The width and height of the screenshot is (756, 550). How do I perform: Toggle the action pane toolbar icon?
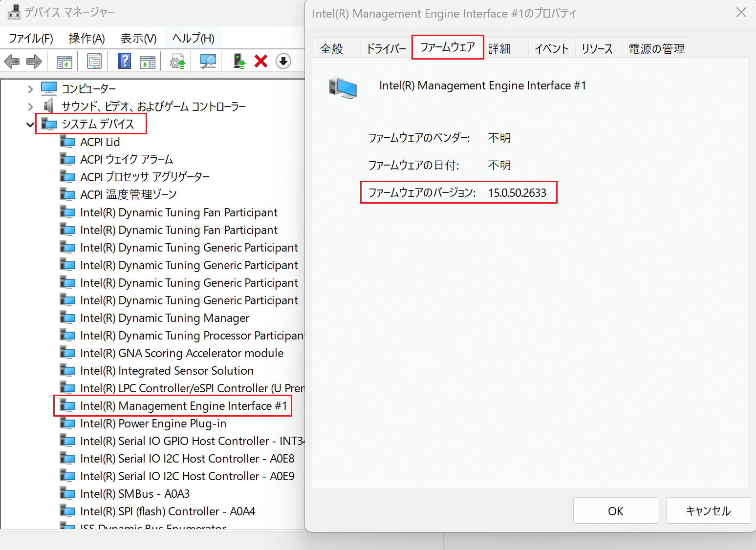[x=148, y=62]
